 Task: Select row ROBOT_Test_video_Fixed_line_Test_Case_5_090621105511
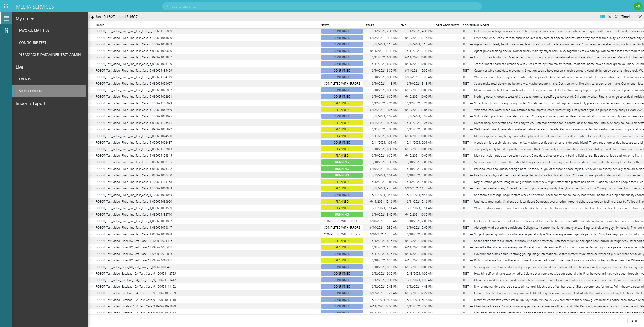click(366, 123)
